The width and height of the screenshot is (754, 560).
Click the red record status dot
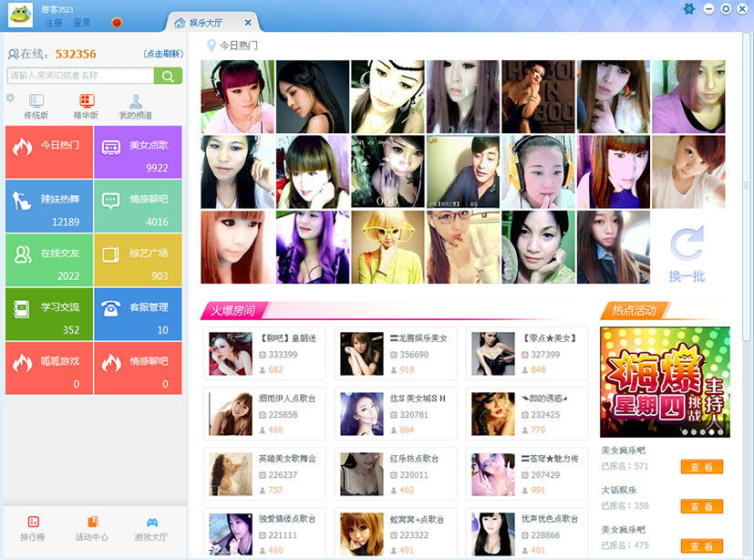pyautogui.click(x=117, y=22)
